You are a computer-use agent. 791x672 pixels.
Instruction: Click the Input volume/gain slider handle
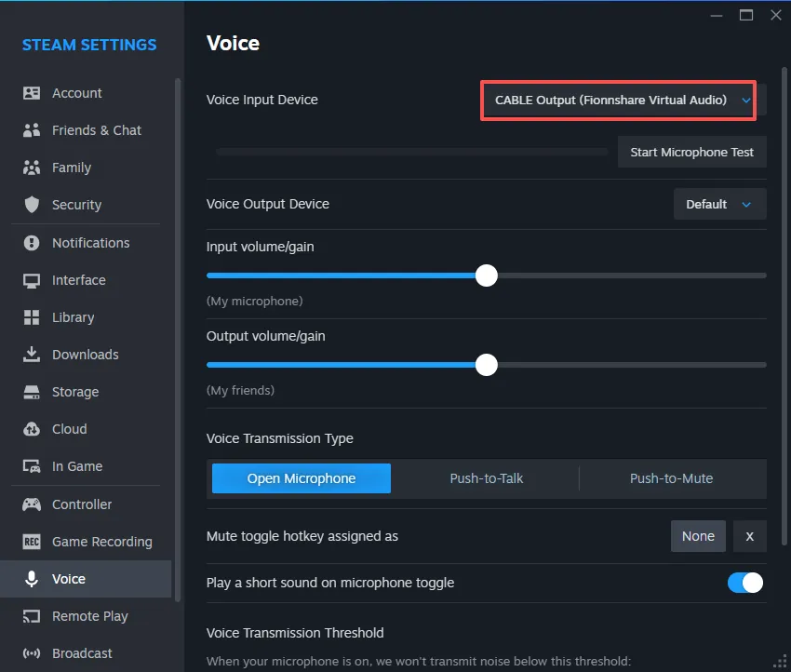[x=486, y=276]
